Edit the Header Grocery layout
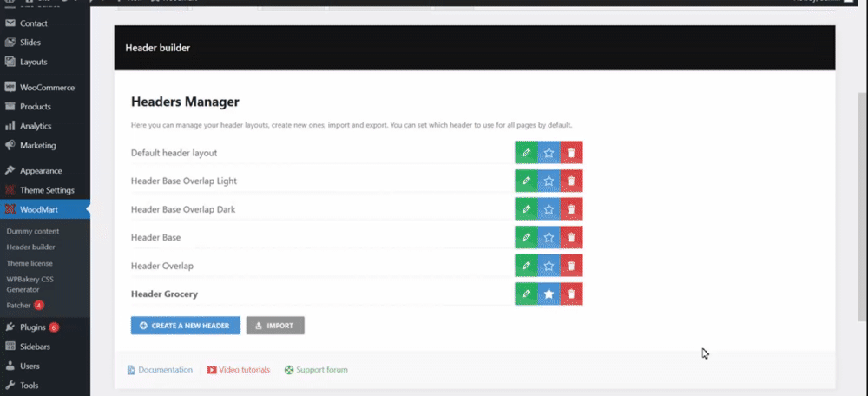The width and height of the screenshot is (868, 396). (x=526, y=294)
